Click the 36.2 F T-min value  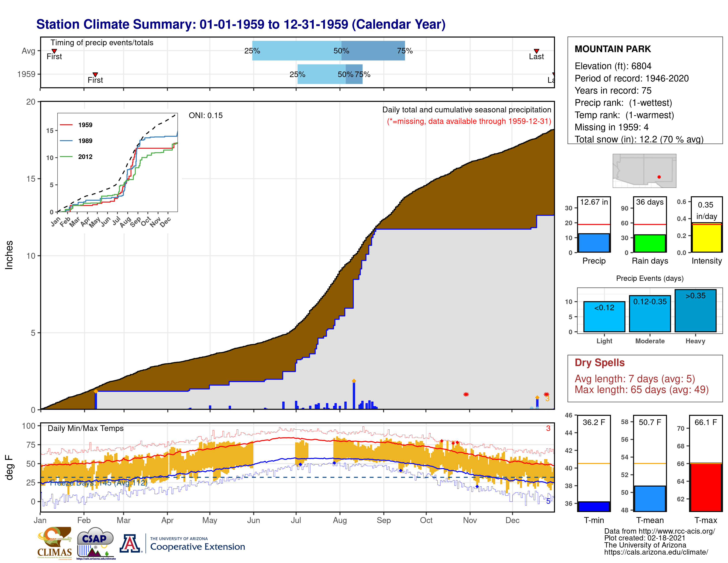coord(594,422)
